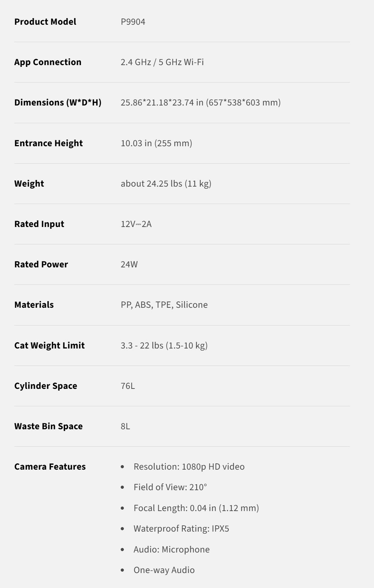374x588 pixels.
Task: Click the Camera Features heading
Action: (x=50, y=467)
